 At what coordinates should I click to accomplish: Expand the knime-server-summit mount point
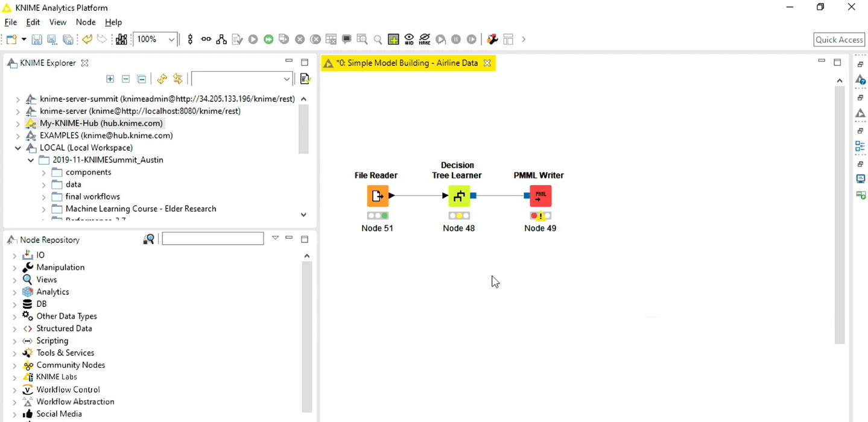[17, 99]
